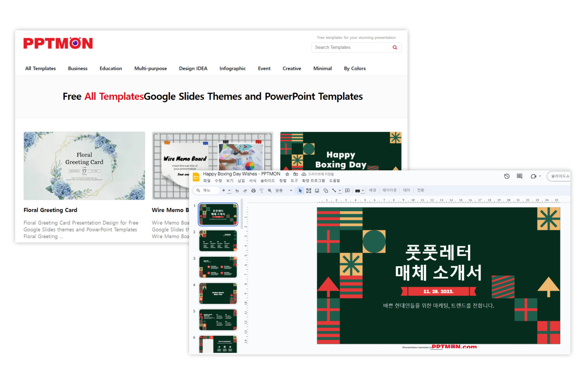588x373 pixels.
Task: Expand the input tools dropdown arrow
Action: coord(363,191)
